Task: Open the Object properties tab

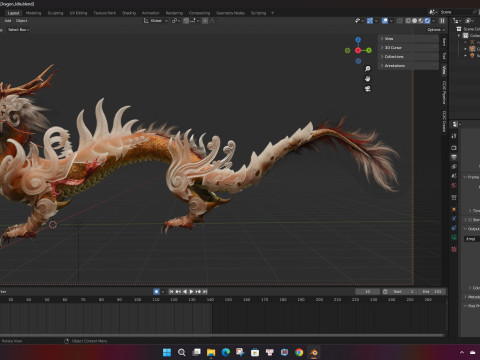Action: point(454,209)
